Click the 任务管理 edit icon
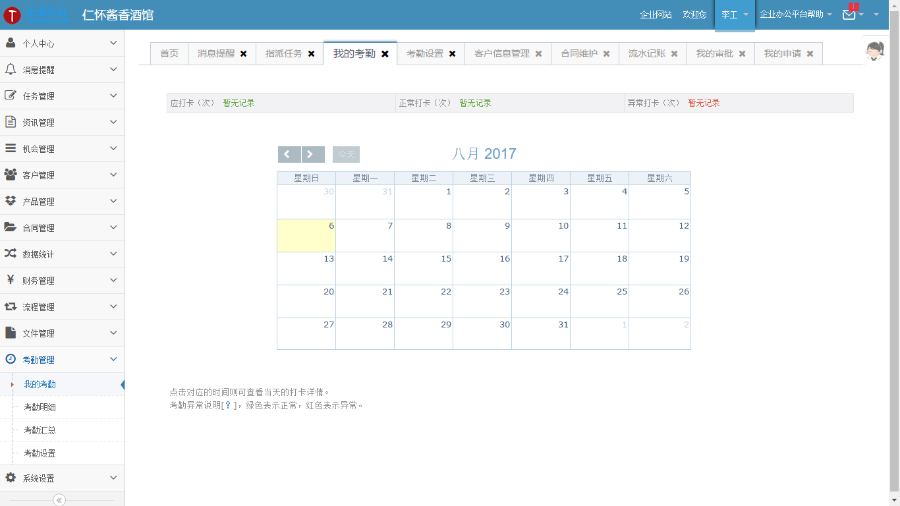This screenshot has width=900, height=506. 10,96
